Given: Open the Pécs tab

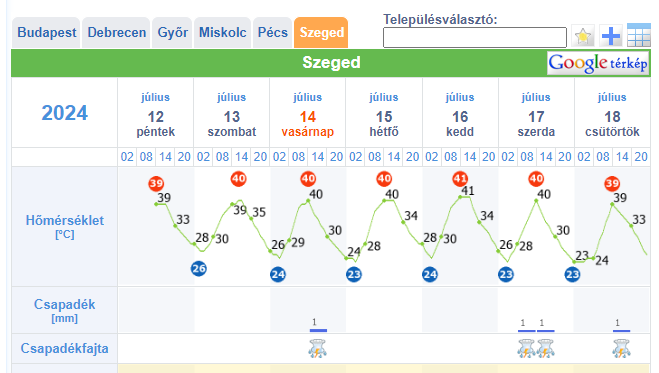Looking at the screenshot, I should click(272, 33).
